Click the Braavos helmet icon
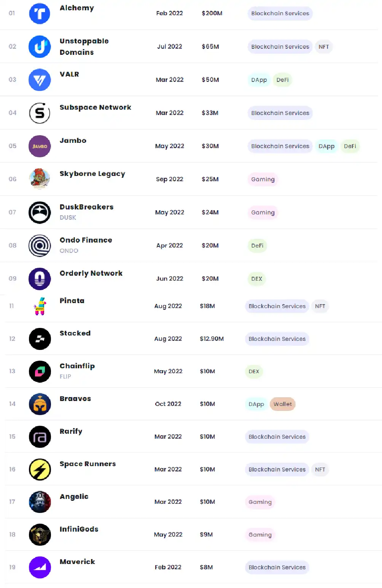The image size is (382, 588). click(40, 404)
